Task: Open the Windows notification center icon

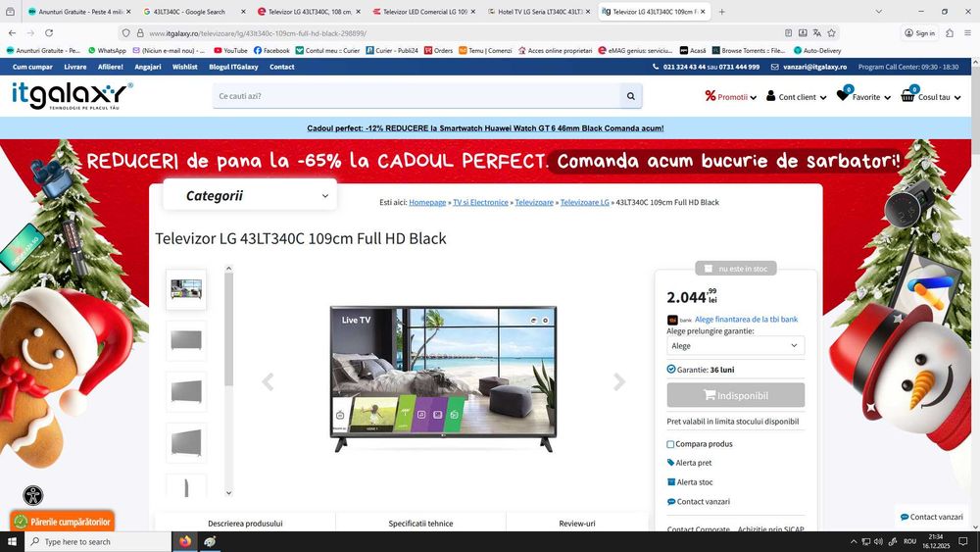Action: pyautogui.click(x=963, y=541)
